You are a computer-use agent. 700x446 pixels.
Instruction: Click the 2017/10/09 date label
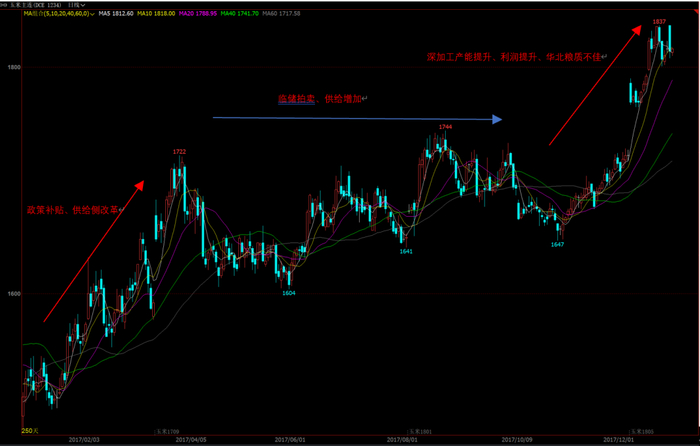pyautogui.click(x=517, y=440)
